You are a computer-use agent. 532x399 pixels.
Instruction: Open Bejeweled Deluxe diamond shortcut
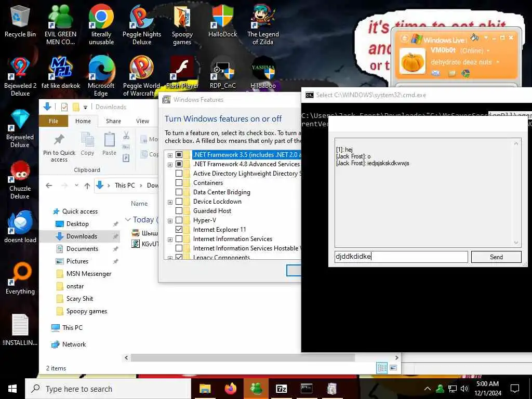point(20,128)
